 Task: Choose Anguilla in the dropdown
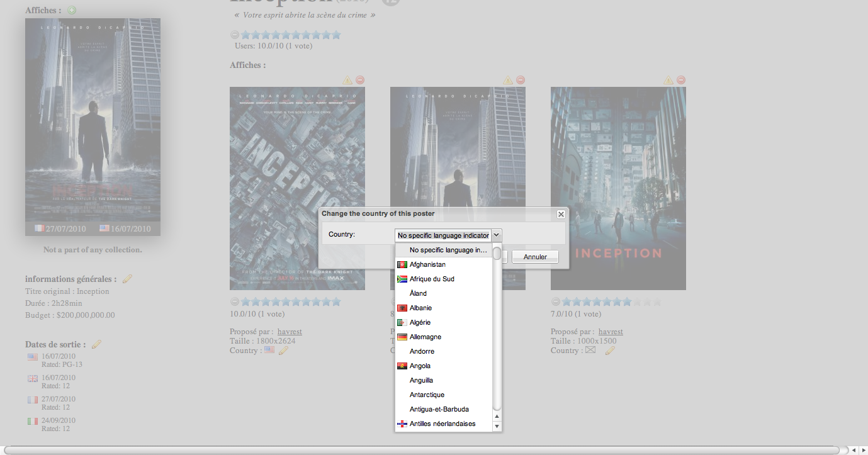point(443,380)
